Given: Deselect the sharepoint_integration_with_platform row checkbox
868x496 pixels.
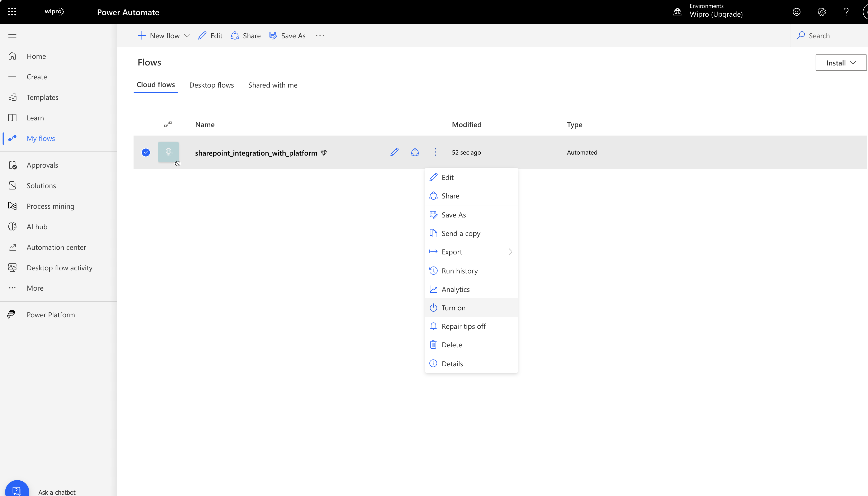Looking at the screenshot, I should [146, 152].
